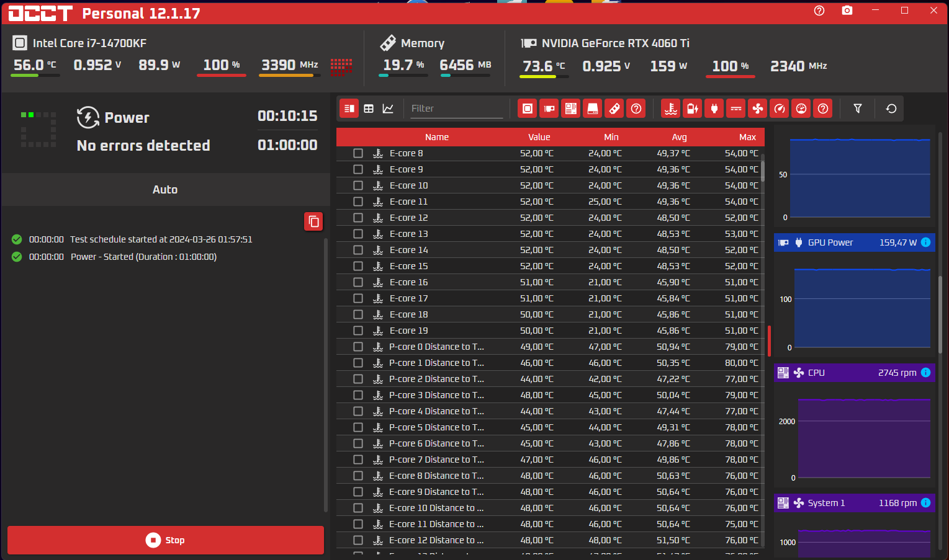This screenshot has width=949, height=560.
Task: Select the System 1 fan graph header
Action: click(x=855, y=503)
